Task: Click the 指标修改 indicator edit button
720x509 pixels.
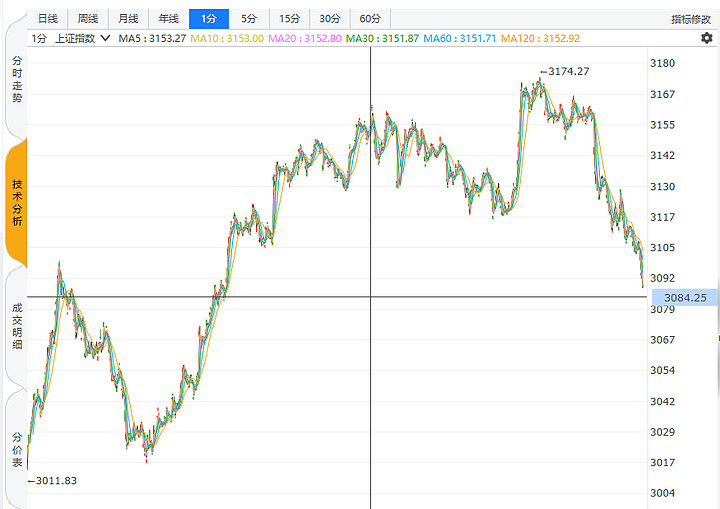Action: 691,19
